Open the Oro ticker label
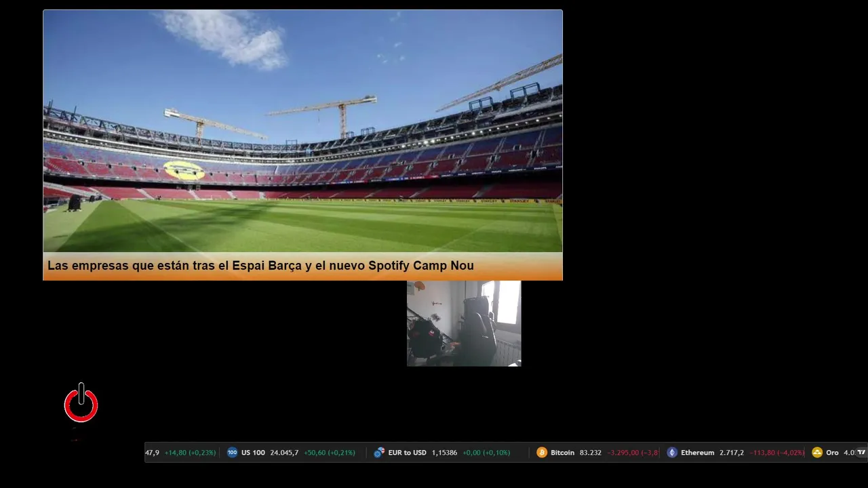This screenshot has height=488, width=868. point(832,453)
